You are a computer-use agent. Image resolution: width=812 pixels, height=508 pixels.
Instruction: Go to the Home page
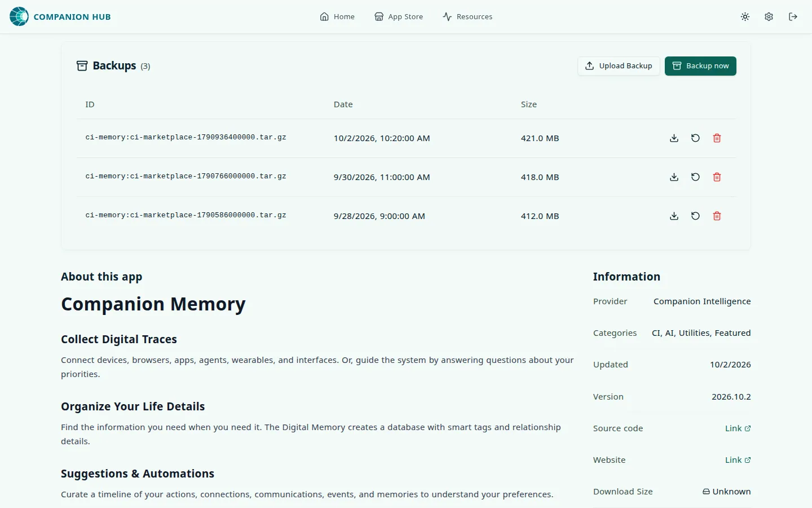pyautogui.click(x=337, y=17)
